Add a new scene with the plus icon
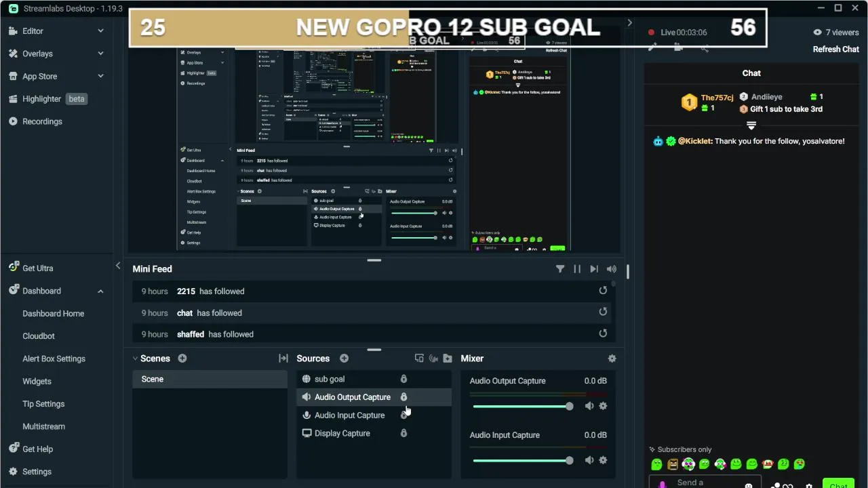 [182, 359]
